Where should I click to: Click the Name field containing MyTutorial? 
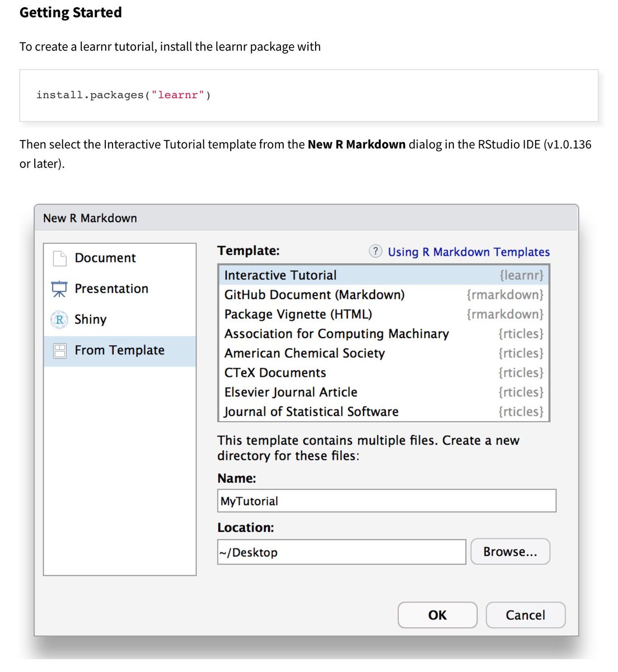pos(387,501)
